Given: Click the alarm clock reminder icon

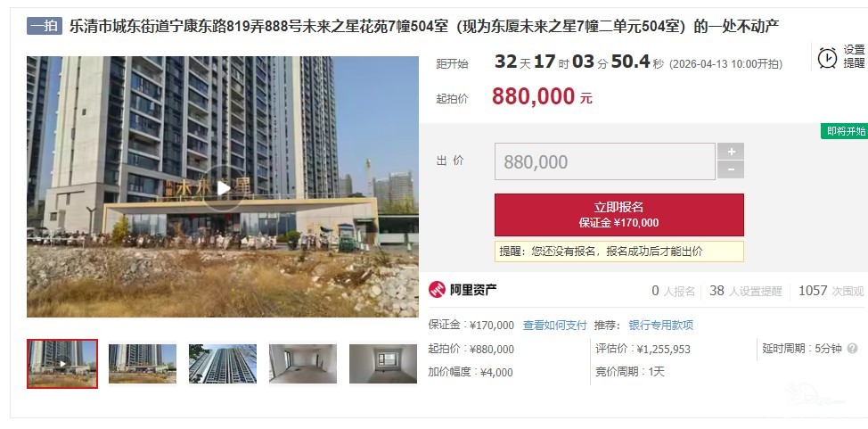Looking at the screenshot, I should (x=827, y=57).
